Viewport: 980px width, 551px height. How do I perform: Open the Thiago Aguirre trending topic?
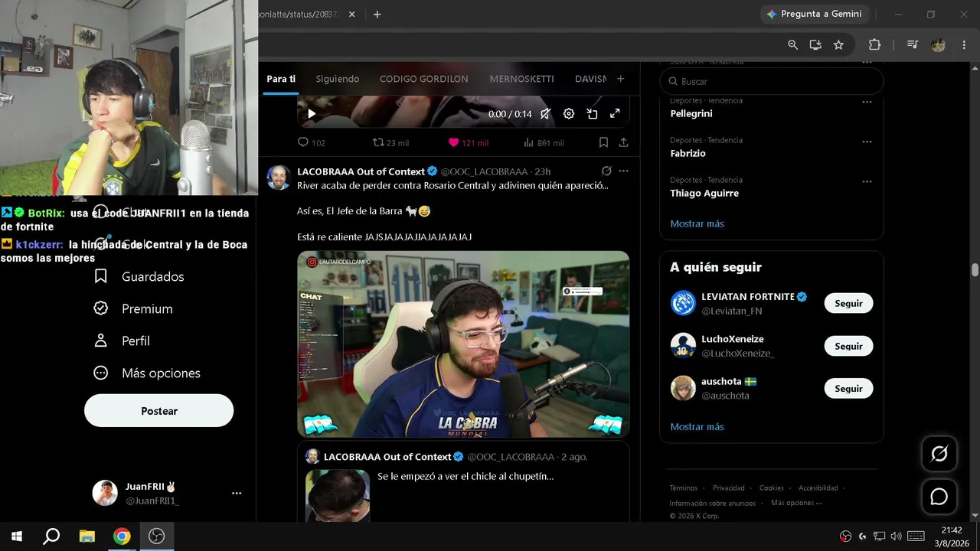(704, 193)
